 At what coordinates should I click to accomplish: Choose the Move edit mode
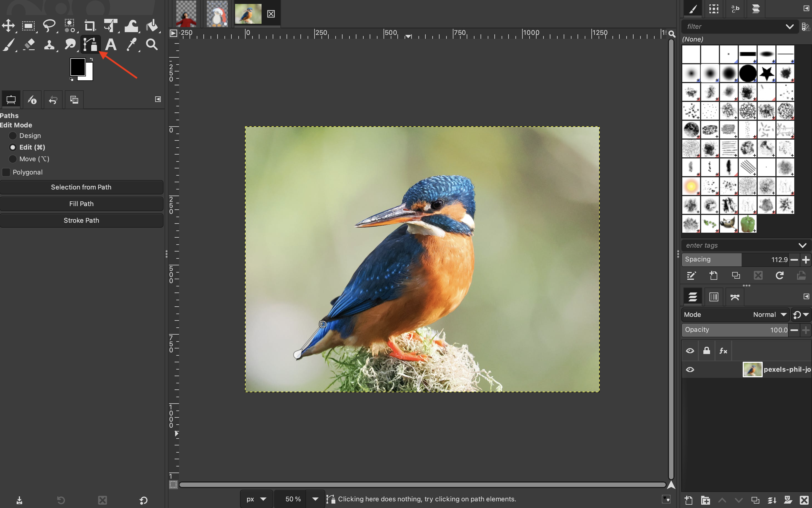point(13,159)
